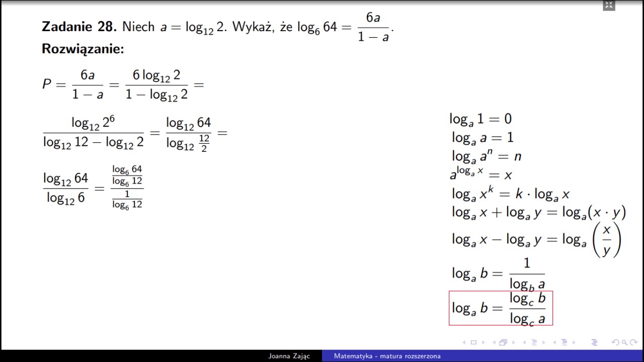The height and width of the screenshot is (362, 644).
Task: Click the formula log_a a = 1
Action: pyautogui.click(x=482, y=138)
